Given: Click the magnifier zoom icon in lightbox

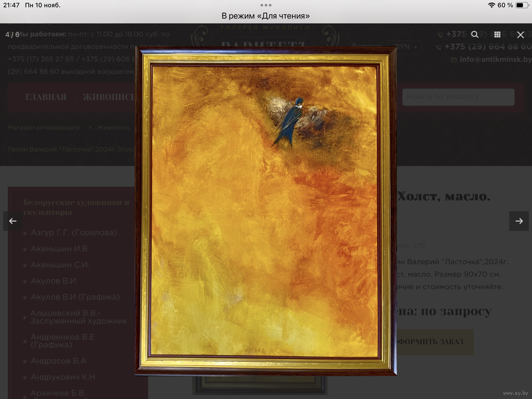Looking at the screenshot, I should pos(475,35).
